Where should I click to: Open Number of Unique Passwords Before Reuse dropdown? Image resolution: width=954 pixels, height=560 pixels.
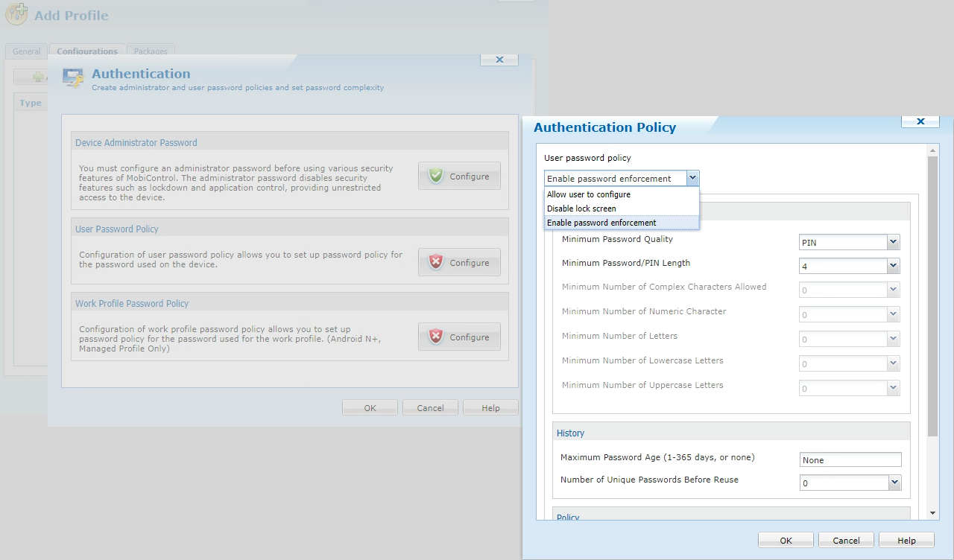pos(894,483)
